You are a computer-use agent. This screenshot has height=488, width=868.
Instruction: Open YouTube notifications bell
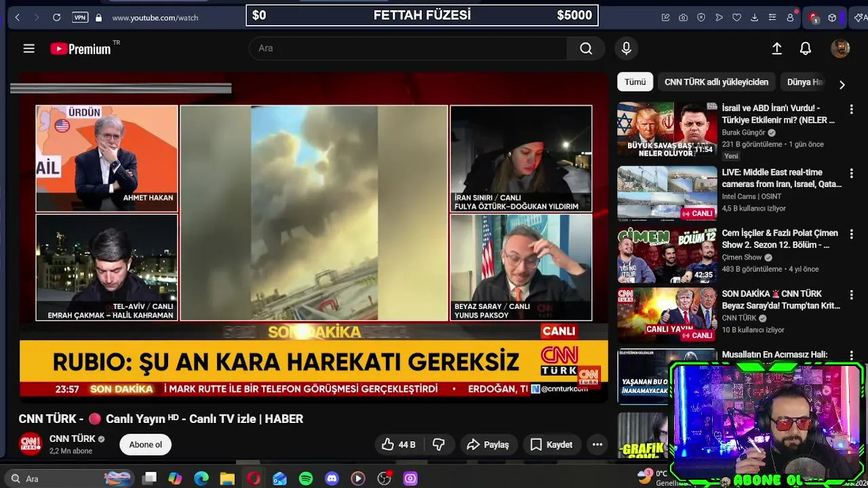coord(806,49)
